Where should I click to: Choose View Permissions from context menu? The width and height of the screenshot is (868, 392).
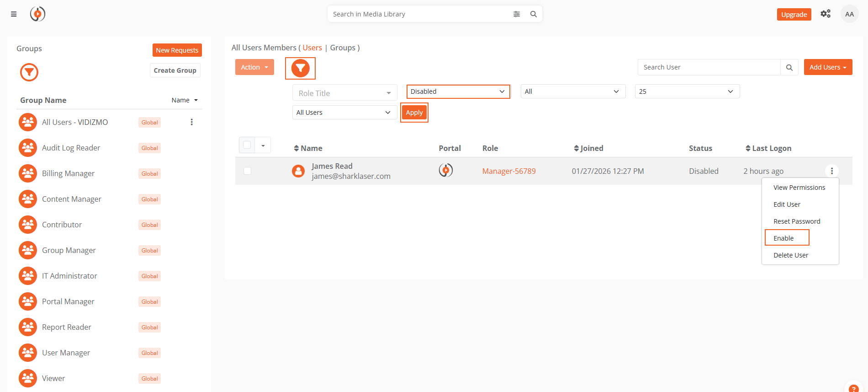coord(799,188)
